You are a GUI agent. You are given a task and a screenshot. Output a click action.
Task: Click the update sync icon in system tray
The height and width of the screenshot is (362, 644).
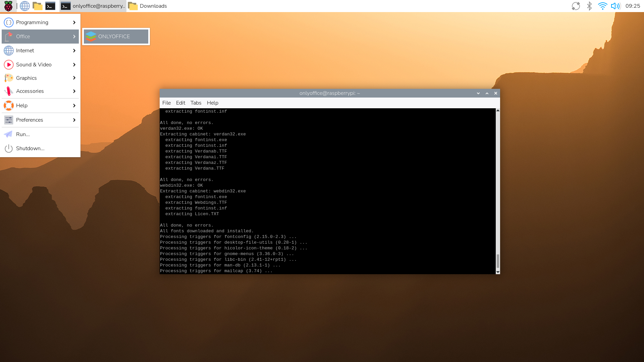tap(576, 6)
